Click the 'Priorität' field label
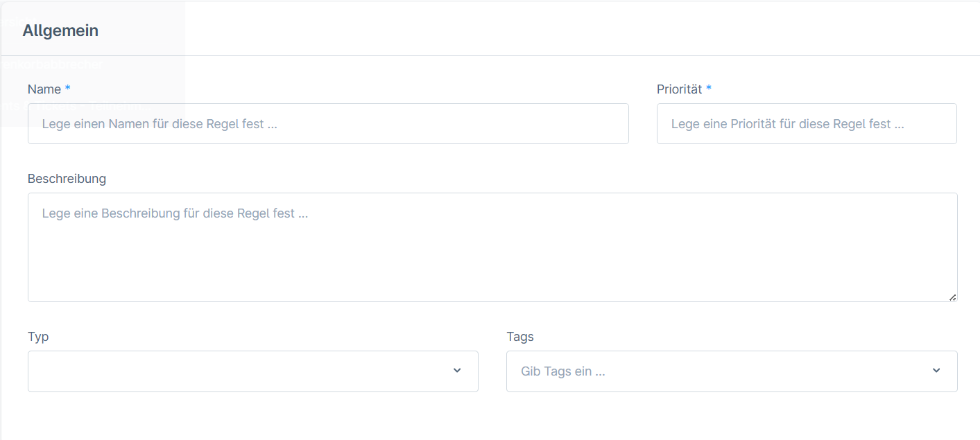Viewport: 980px width, 440px height. point(679,89)
